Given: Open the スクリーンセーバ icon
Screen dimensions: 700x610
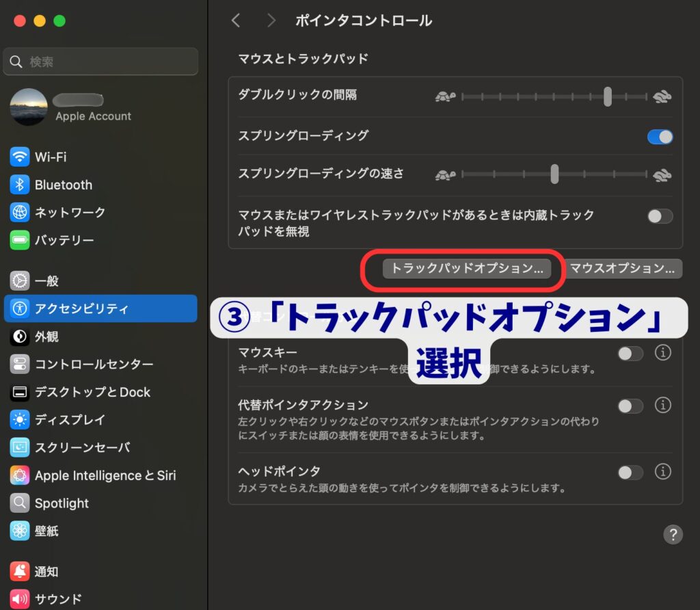Looking at the screenshot, I should 20,447.
